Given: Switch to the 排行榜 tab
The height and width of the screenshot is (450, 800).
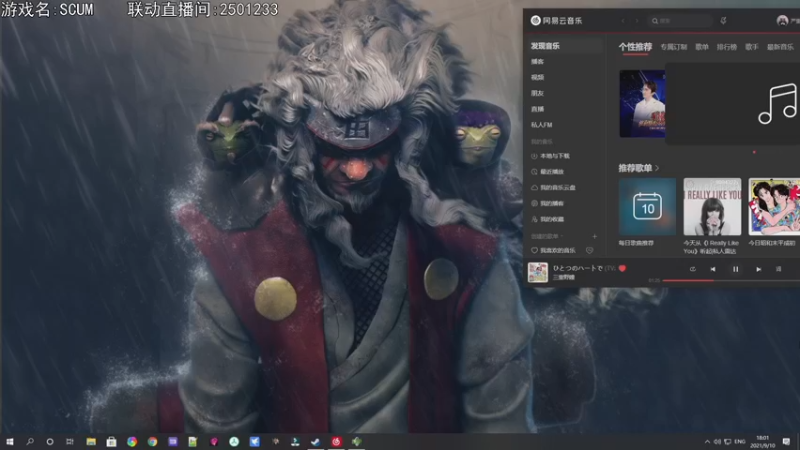Looking at the screenshot, I should [x=727, y=47].
